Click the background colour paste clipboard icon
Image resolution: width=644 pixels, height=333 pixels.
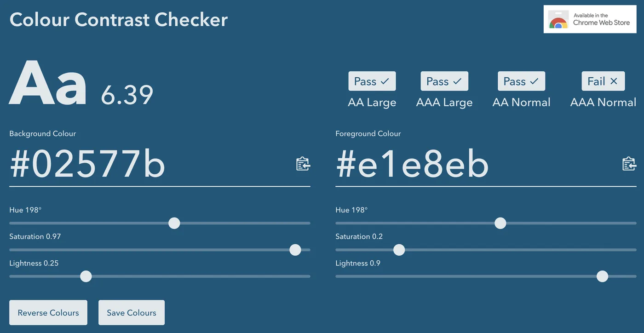(303, 164)
